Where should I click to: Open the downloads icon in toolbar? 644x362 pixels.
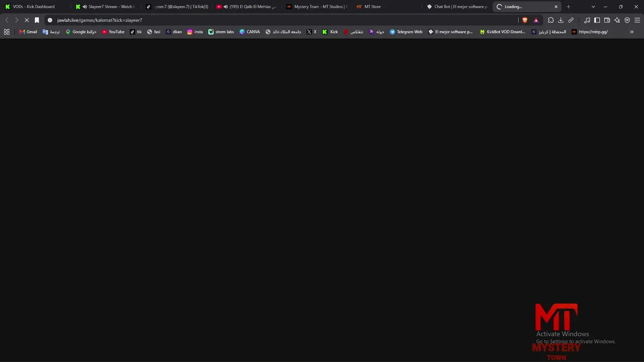(560, 20)
